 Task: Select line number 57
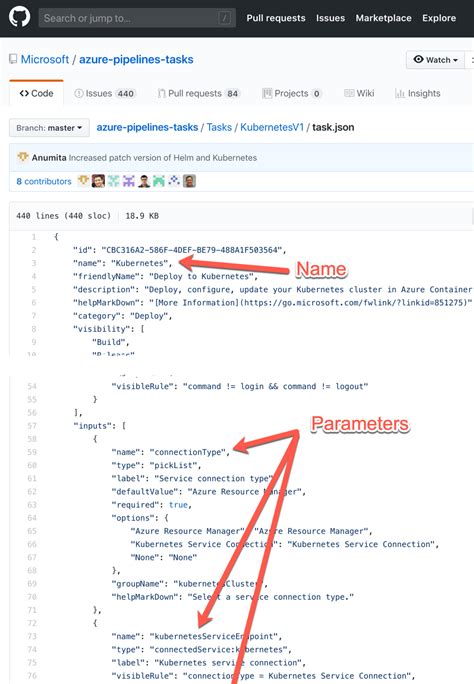point(32,426)
